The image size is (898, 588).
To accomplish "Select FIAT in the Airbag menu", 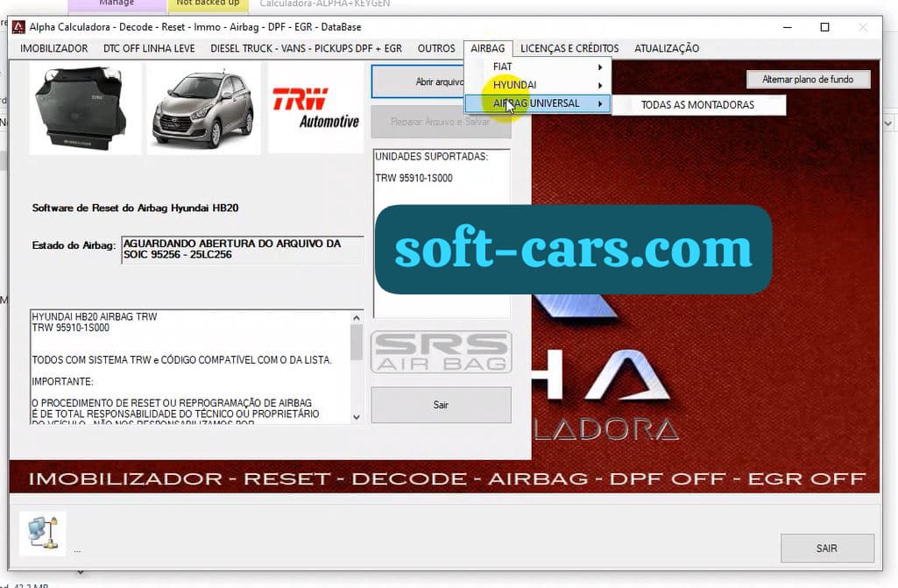I will point(537,67).
